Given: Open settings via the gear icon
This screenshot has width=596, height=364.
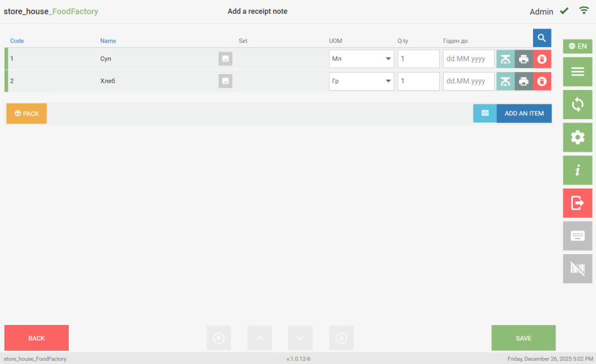Looking at the screenshot, I should (577, 137).
